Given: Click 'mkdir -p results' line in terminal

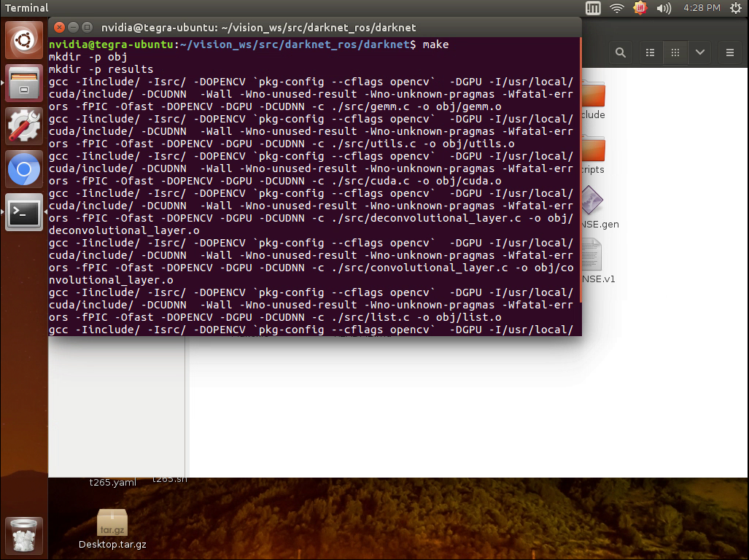Looking at the screenshot, I should click(x=101, y=69).
